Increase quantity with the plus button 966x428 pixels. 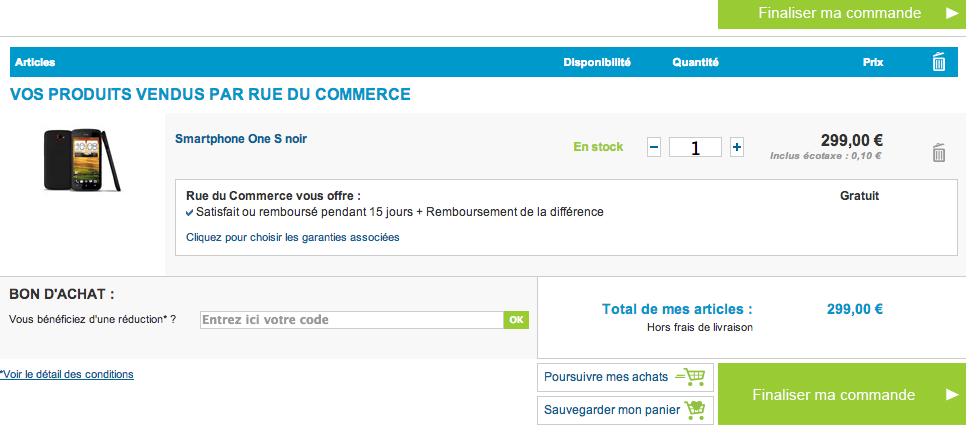[x=736, y=147]
